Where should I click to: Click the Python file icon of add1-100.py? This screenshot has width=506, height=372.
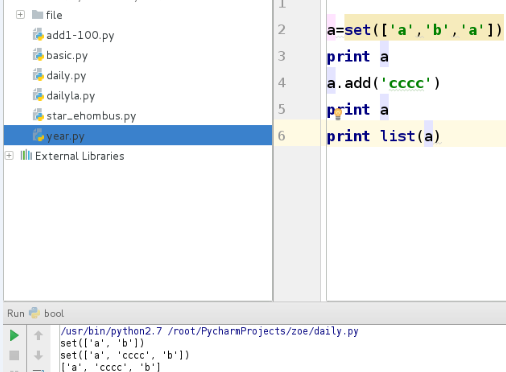[38, 35]
